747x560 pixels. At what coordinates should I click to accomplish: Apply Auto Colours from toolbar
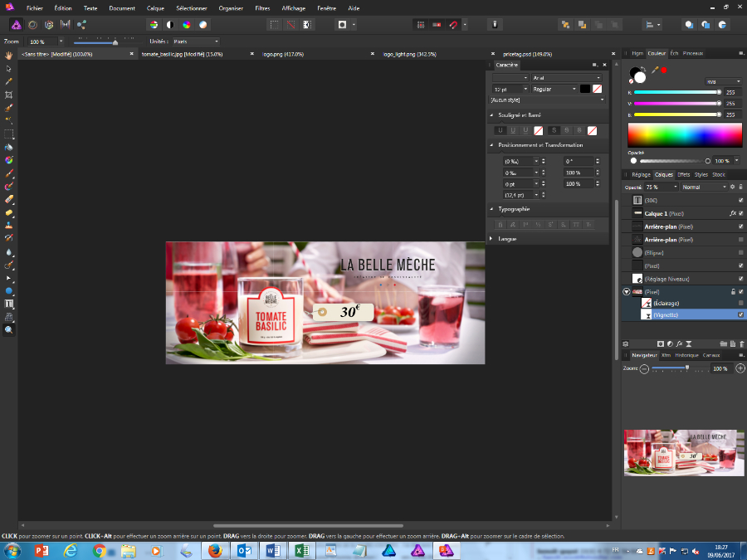[187, 25]
